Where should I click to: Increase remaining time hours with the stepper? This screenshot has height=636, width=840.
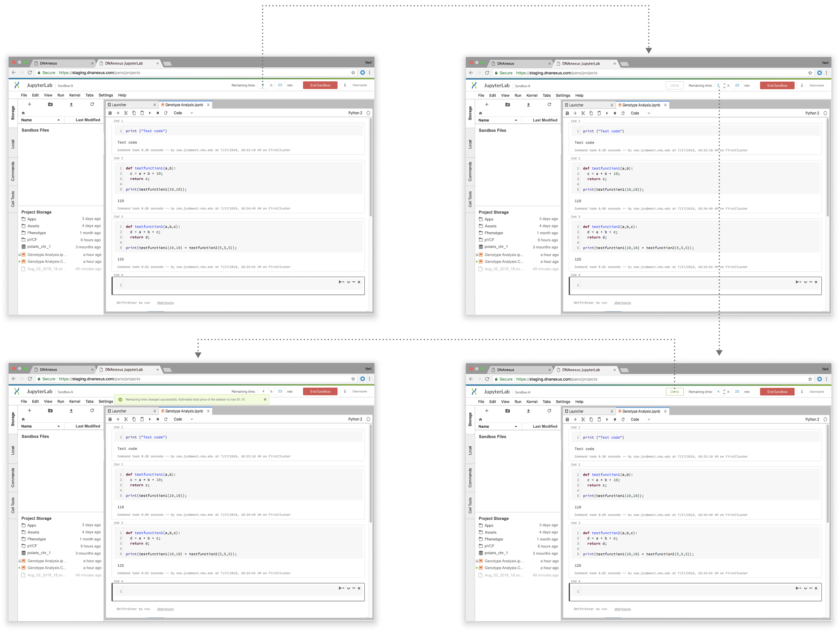coord(724,84)
